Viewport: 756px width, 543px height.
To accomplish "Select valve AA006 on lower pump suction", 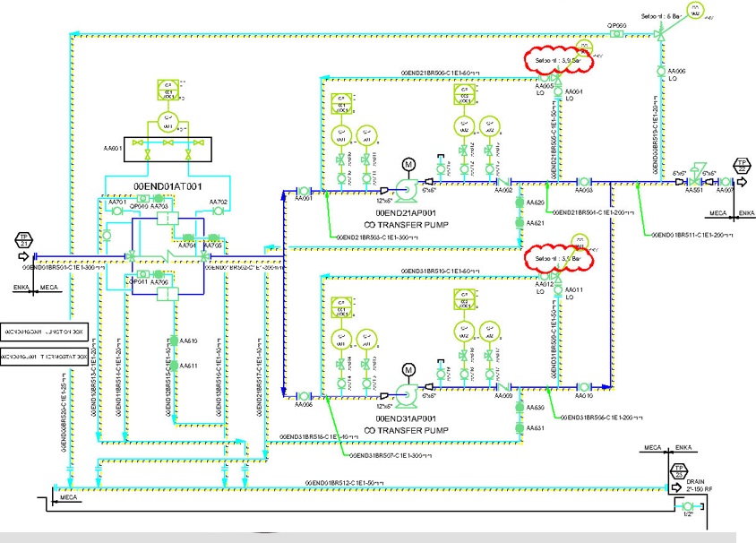I will pos(304,393).
